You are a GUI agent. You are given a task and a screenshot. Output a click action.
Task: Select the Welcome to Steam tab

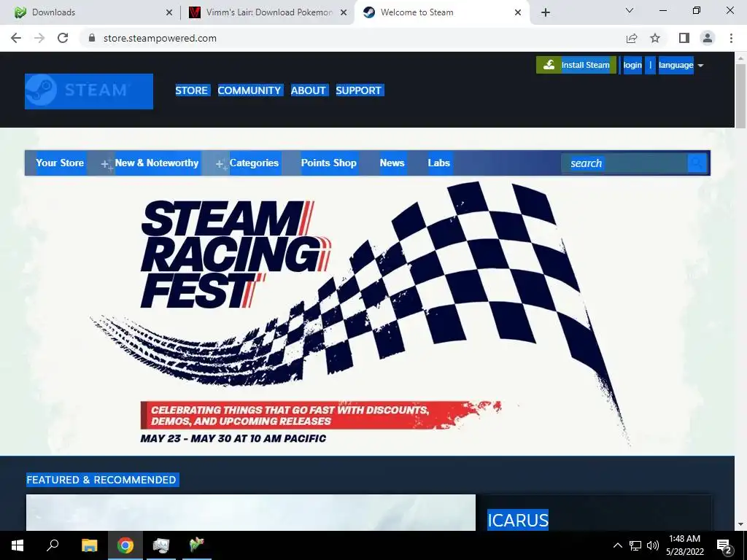(442, 12)
